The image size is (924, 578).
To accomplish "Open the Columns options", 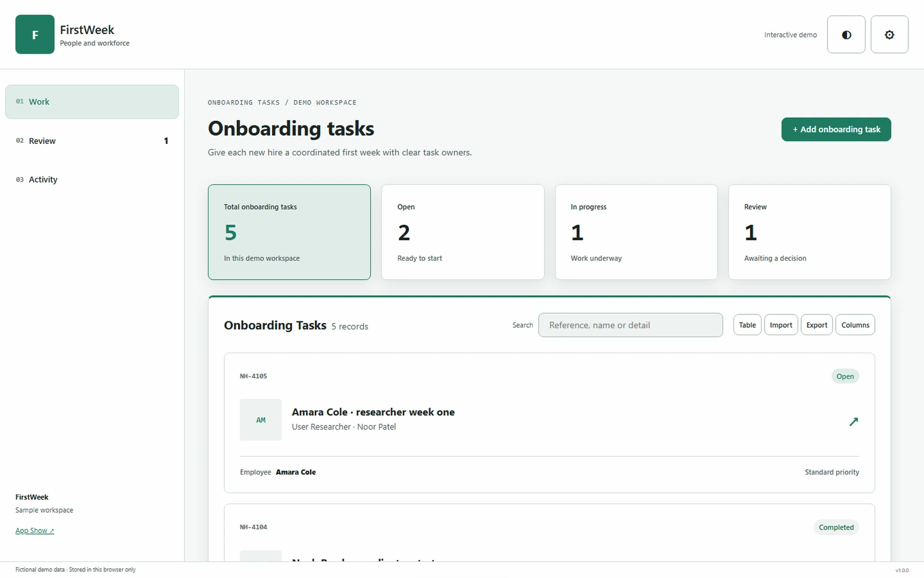I will pyautogui.click(x=855, y=325).
